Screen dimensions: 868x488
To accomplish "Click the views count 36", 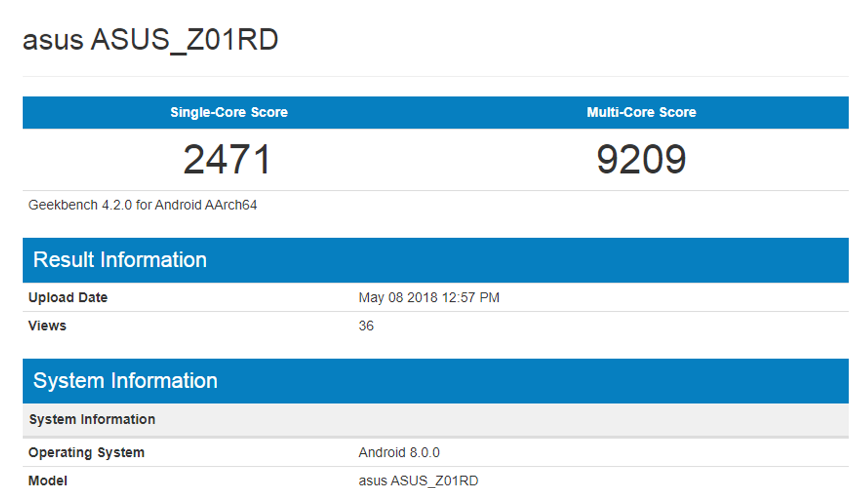I will (366, 326).
